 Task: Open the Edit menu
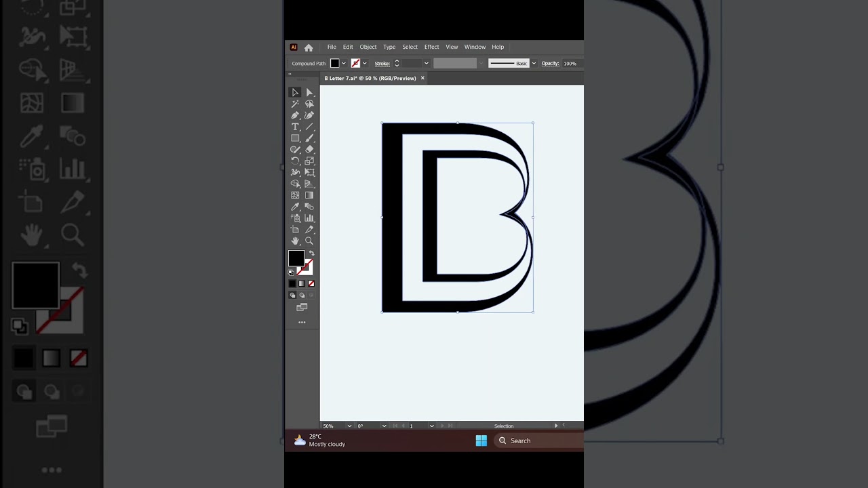(x=348, y=47)
